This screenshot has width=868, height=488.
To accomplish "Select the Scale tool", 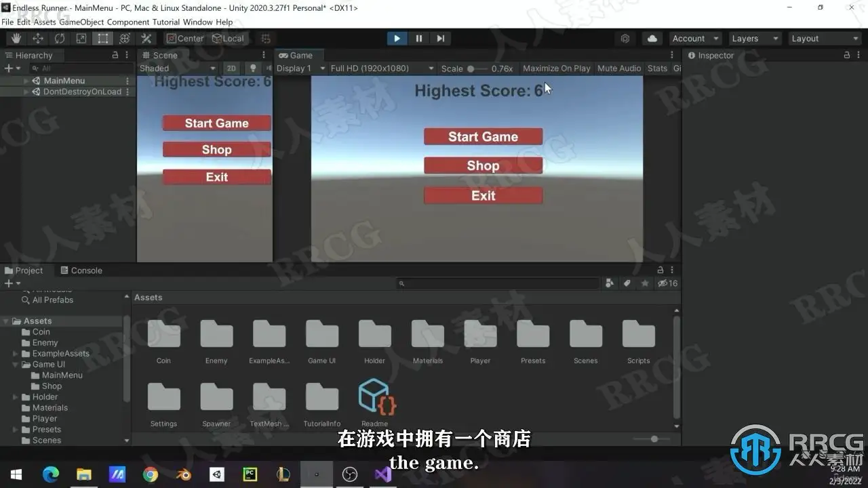I will click(81, 39).
